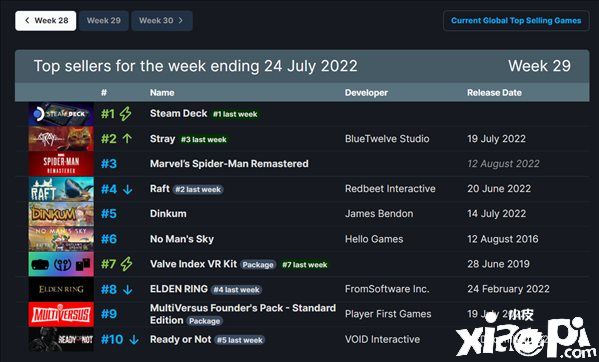This screenshot has width=599, height=362.
Task: Click the lightning icon beside rank #1
Action: [126, 114]
